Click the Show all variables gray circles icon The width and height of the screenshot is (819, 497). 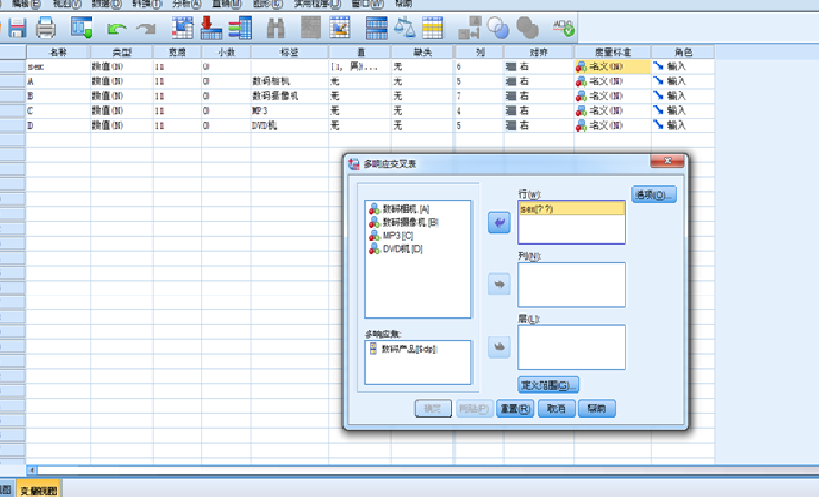click(527, 28)
